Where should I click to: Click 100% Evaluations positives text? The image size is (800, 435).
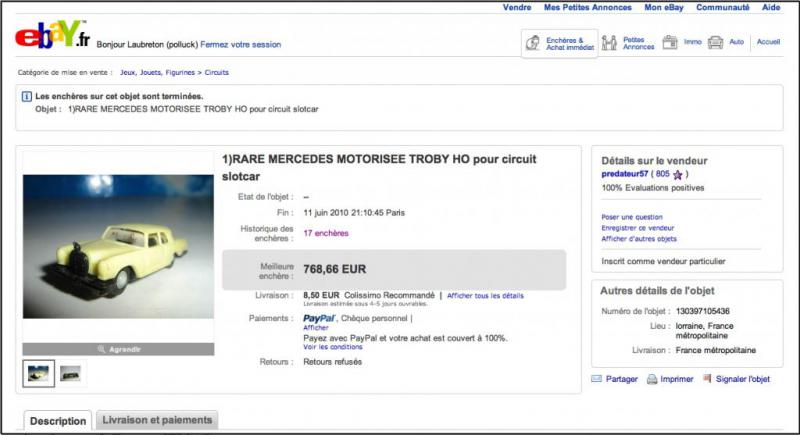point(653,188)
